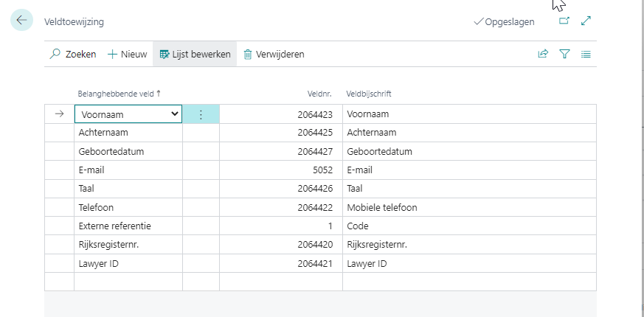This screenshot has width=644, height=317.
Task: Delete the selected row with Verwijderen
Action: [274, 55]
